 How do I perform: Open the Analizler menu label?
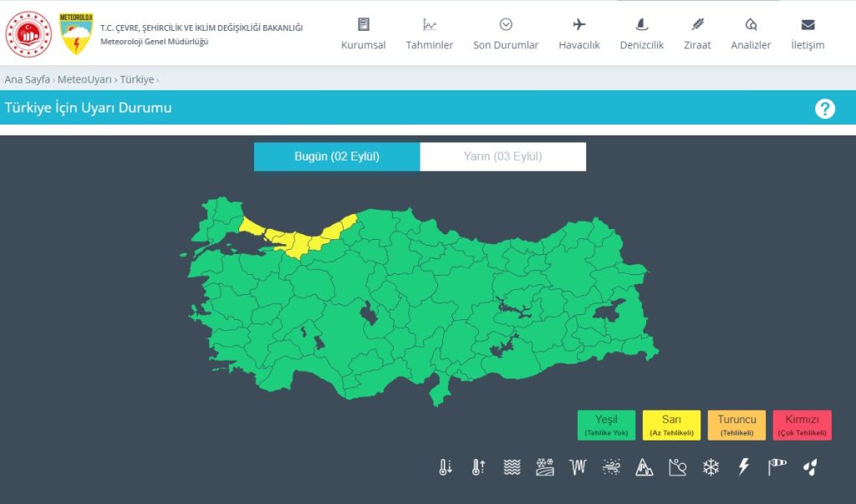(752, 45)
